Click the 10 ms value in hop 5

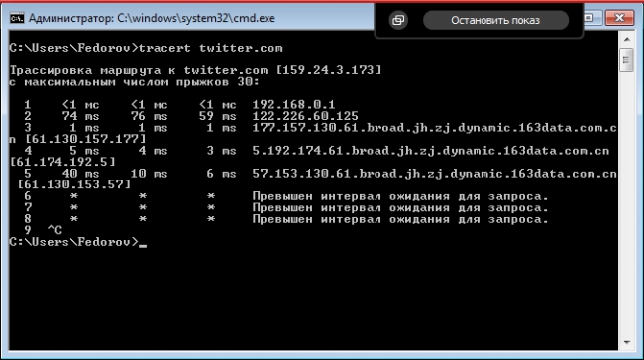[x=149, y=174]
